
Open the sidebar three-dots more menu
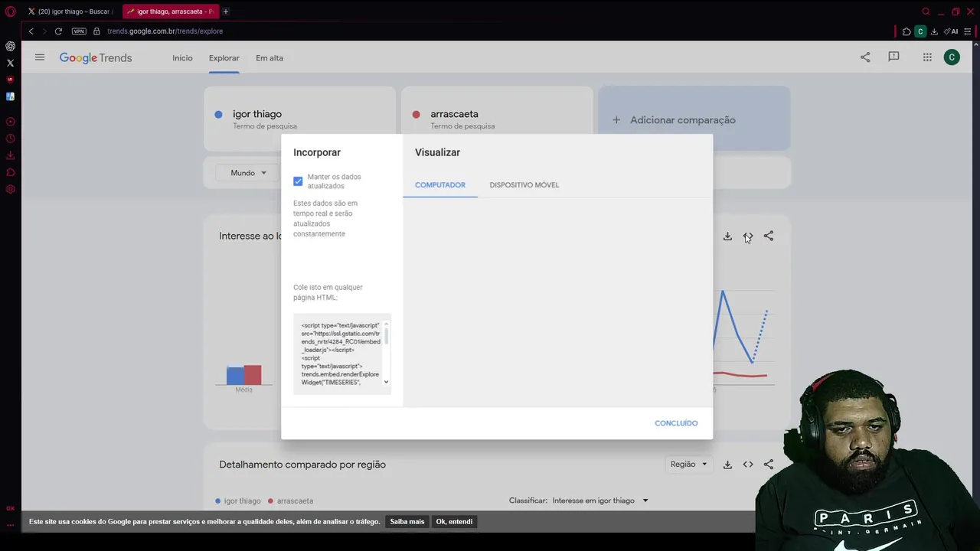click(10, 525)
